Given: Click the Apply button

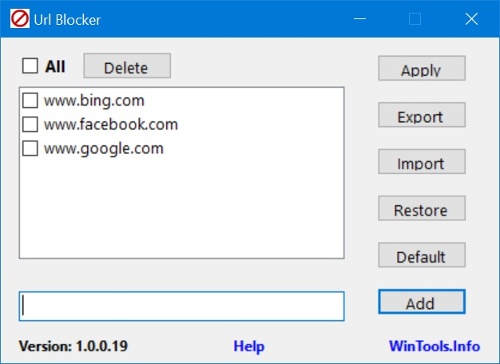Looking at the screenshot, I should point(422,68).
